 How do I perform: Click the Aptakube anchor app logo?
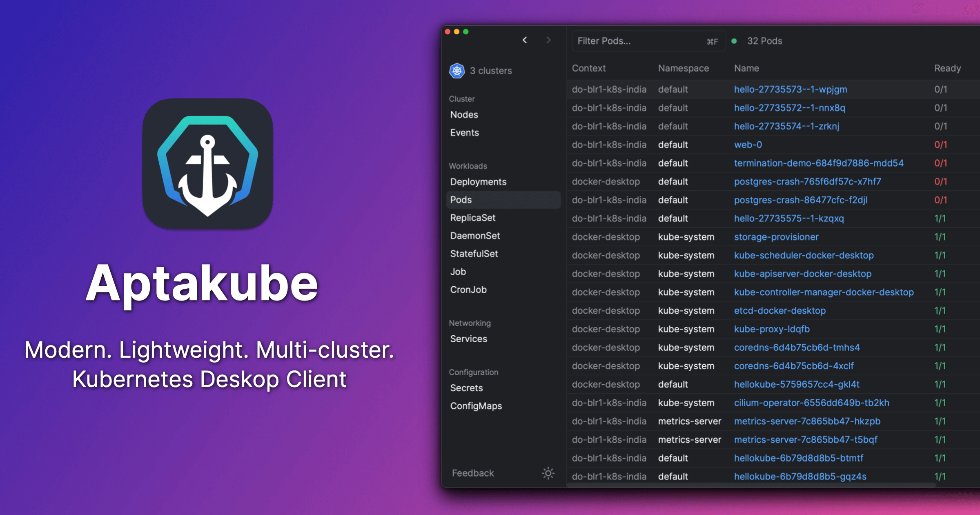click(x=208, y=164)
